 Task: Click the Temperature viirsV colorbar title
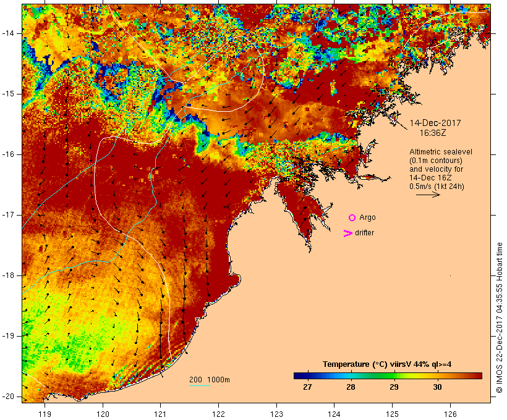click(387, 364)
